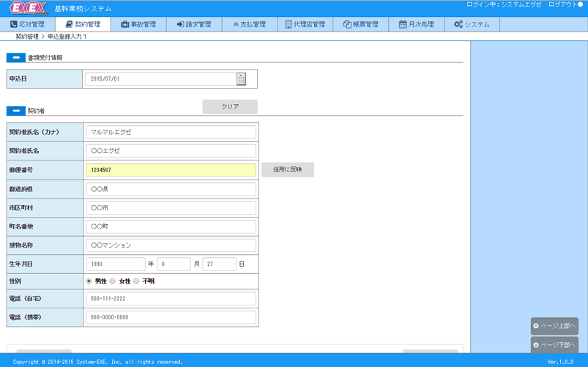Image resolution: width=588 pixels, height=367 pixels.
Task: Click the ログアウト logout icon
Action: [x=580, y=4]
